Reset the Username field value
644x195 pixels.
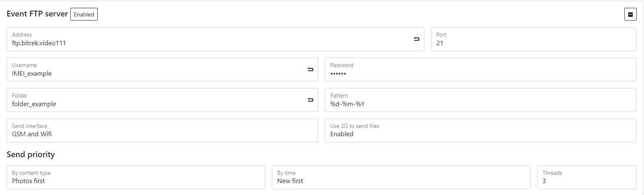pyautogui.click(x=310, y=70)
